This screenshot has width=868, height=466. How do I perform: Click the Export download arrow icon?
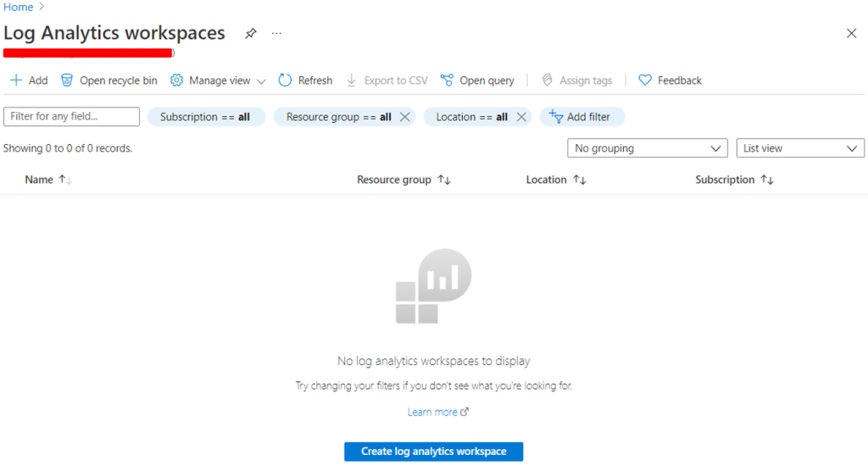(x=351, y=80)
